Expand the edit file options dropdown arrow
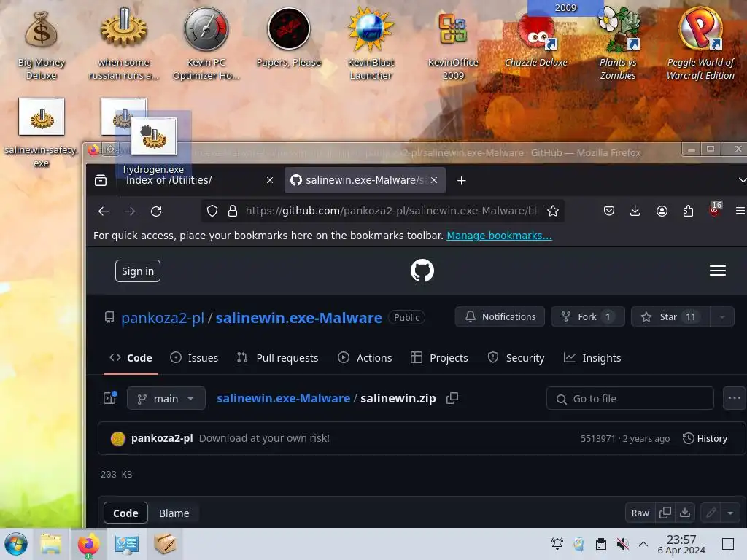This screenshot has height=560, width=747. [730, 513]
